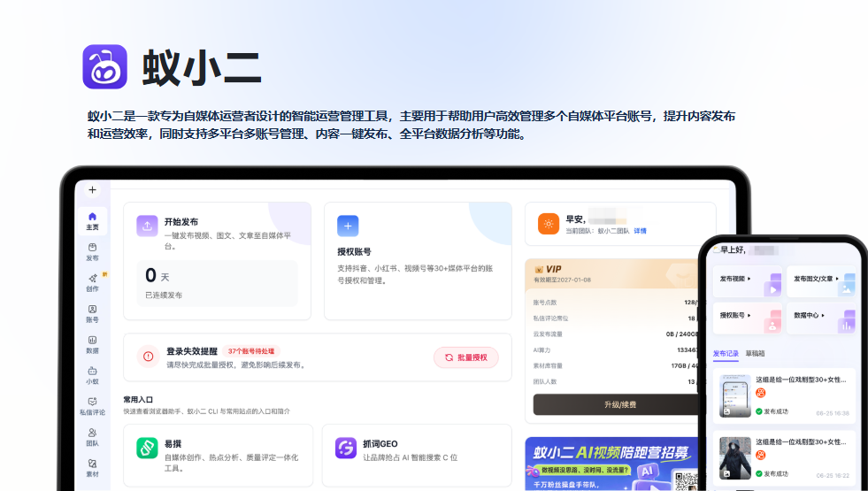Click the 蚁小二 purple app logo
868x491 pixels.
[104, 66]
